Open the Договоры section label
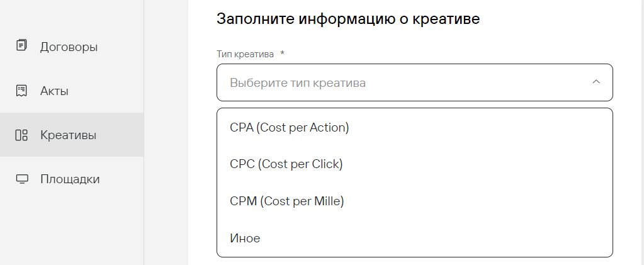The height and width of the screenshot is (265, 644). pyautogui.click(x=69, y=47)
